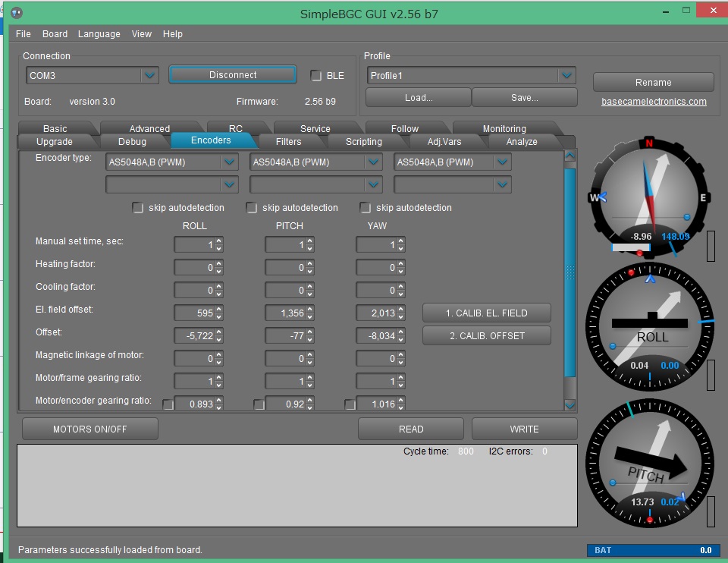Expand the Profile1 dropdown
Viewport: 728px width, 563px height.
click(566, 76)
